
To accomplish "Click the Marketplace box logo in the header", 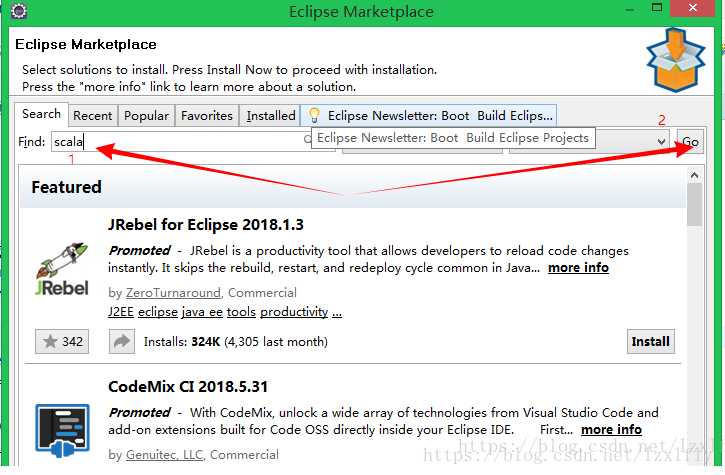I will (676, 60).
